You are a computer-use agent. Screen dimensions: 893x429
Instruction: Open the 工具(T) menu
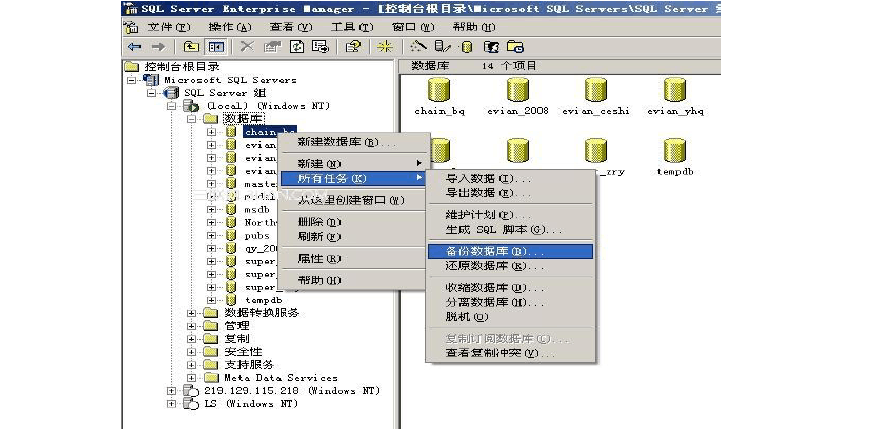(352, 27)
